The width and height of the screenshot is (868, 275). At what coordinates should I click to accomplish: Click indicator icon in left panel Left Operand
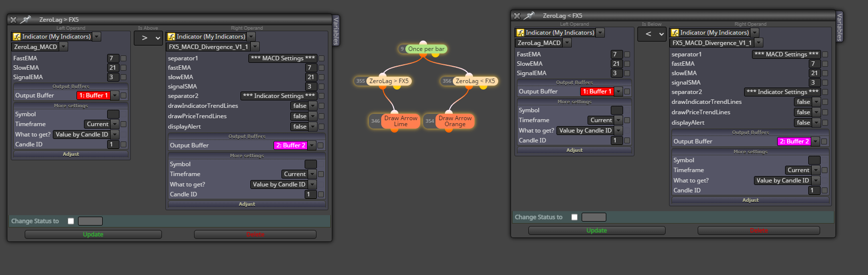17,37
